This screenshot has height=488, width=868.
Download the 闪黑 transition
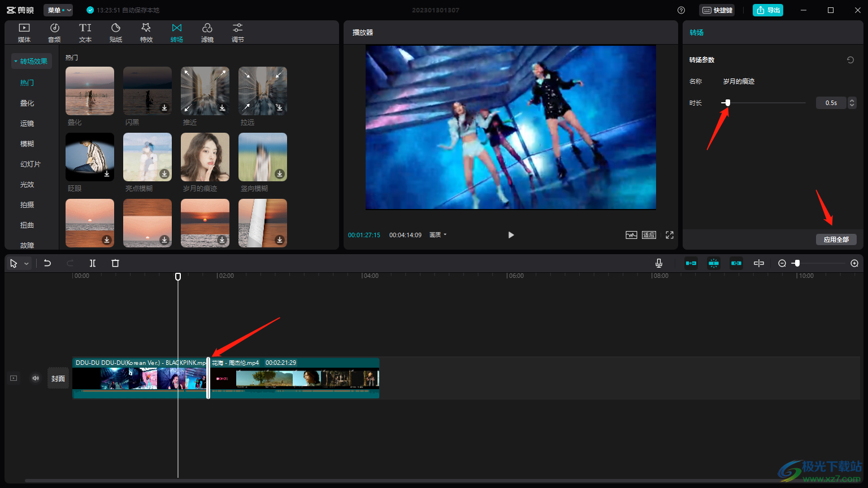point(164,108)
